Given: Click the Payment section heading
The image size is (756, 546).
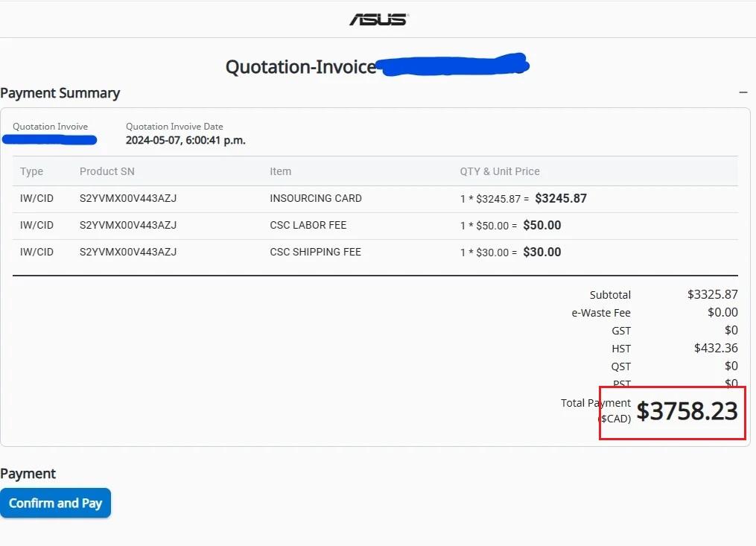Looking at the screenshot, I should tap(28, 474).
